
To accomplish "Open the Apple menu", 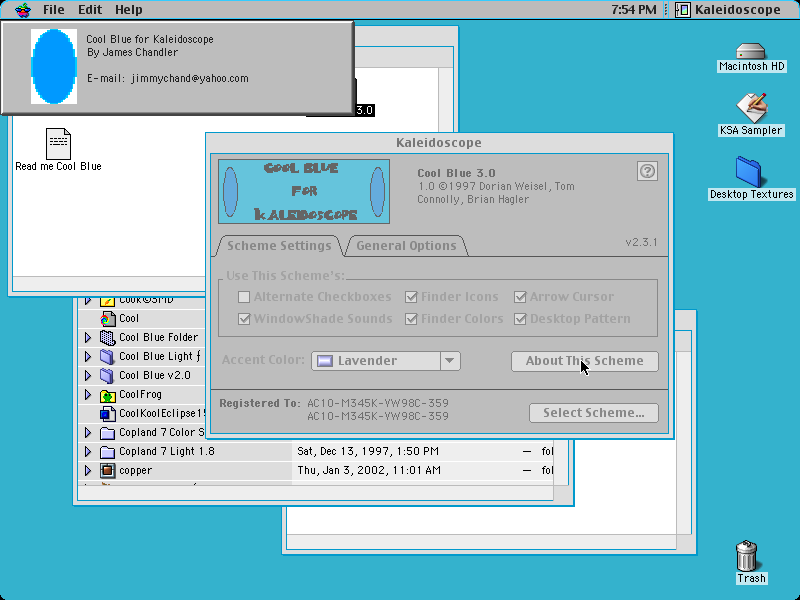I will [x=23, y=10].
